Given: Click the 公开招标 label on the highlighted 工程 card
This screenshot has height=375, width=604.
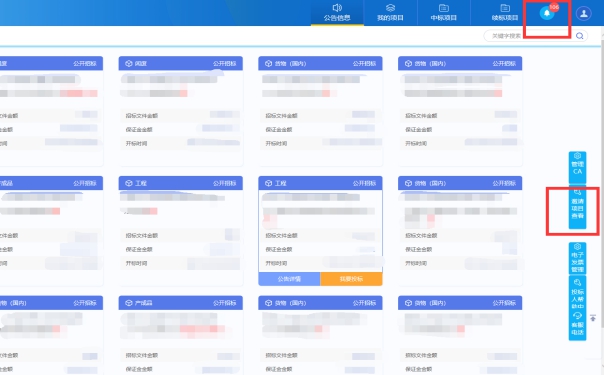Looking at the screenshot, I should [364, 183].
